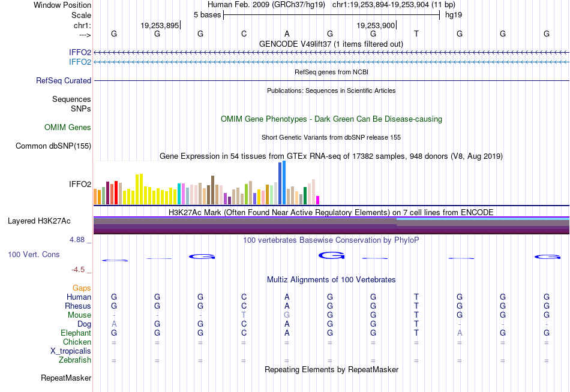Click the GENCODE V49lift37 track title
570x392 pixels.
331,44
